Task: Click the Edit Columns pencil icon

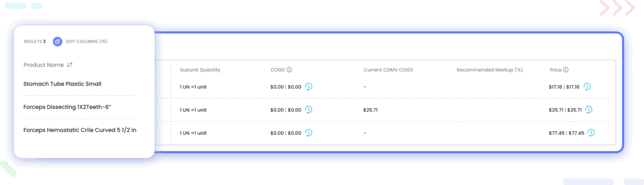Action: point(57,41)
